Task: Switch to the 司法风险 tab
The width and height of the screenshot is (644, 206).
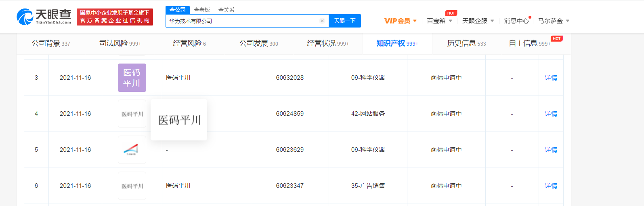Action: tap(120, 43)
